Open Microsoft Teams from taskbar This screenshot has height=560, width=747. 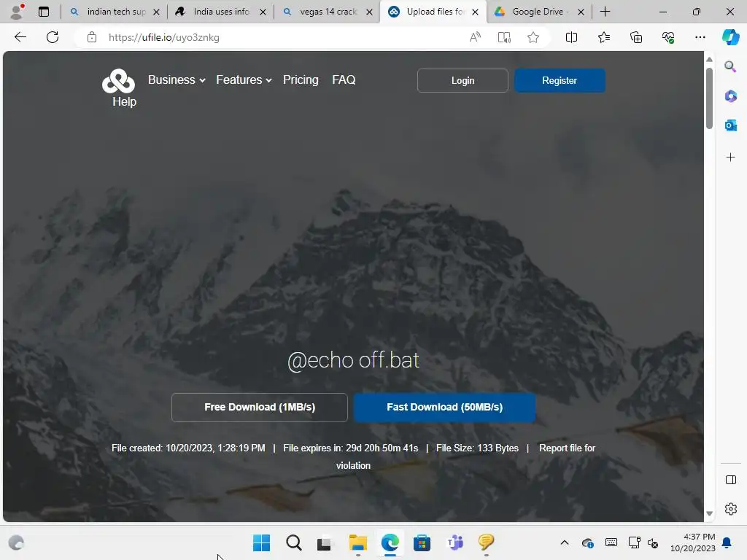pos(454,542)
